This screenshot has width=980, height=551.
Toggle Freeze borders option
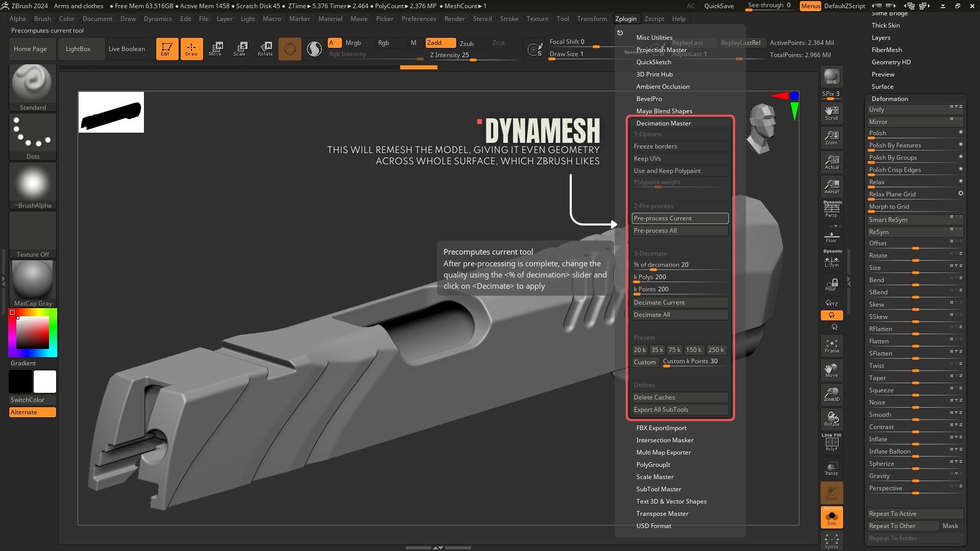pyautogui.click(x=679, y=146)
